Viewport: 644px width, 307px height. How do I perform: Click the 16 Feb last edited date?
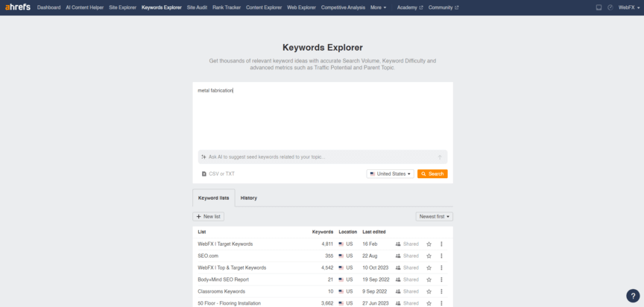370,244
